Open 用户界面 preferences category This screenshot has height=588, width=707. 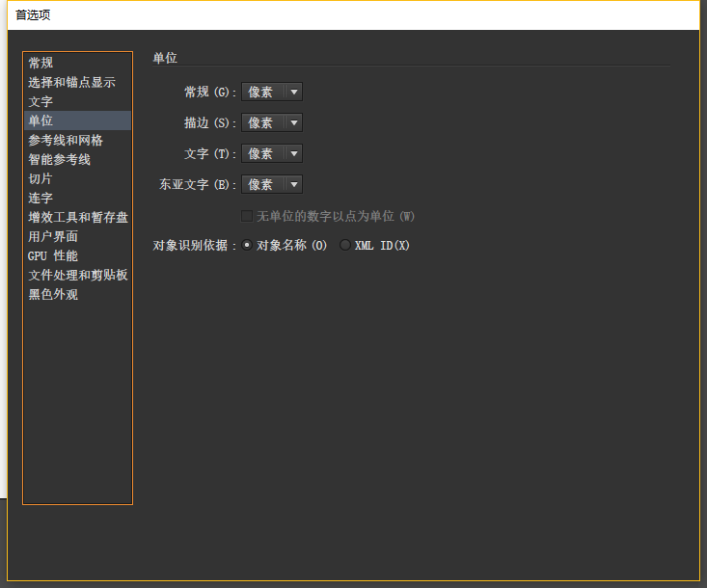pos(77,236)
